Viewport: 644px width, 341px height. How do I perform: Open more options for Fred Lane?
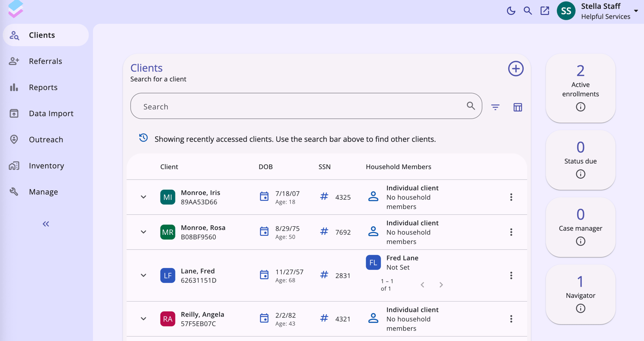pos(511,275)
